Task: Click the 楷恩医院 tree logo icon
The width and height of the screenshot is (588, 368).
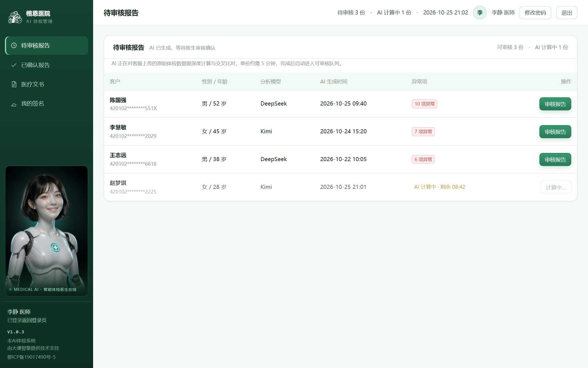Action: point(15,17)
